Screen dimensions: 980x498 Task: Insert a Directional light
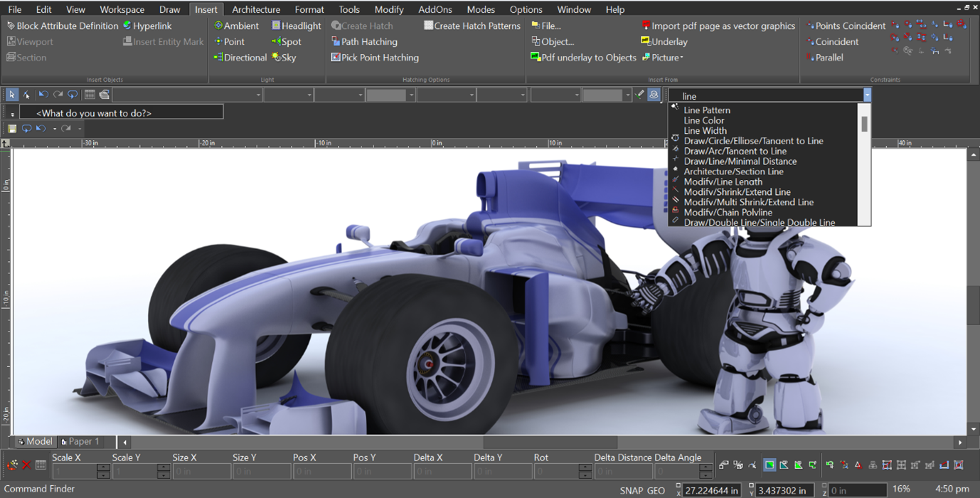(x=240, y=57)
